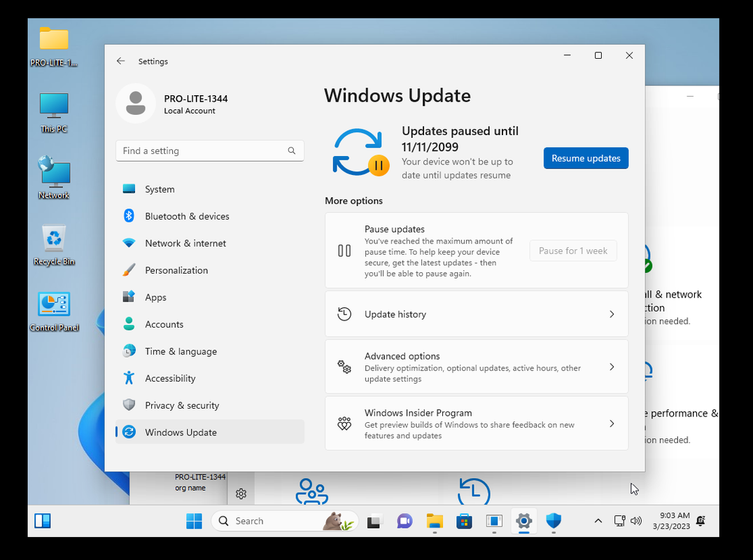Show hidden icons tray chevron
Image resolution: width=753 pixels, height=560 pixels.
pos(598,521)
